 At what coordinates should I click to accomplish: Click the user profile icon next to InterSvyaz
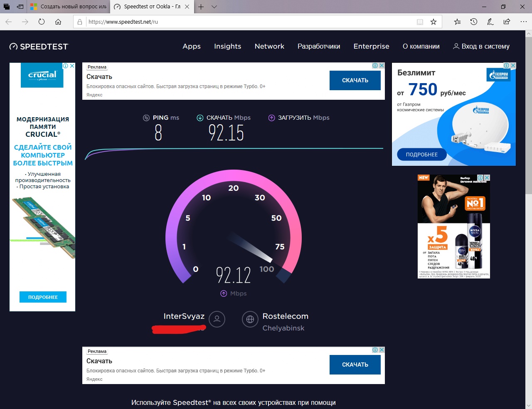(217, 319)
